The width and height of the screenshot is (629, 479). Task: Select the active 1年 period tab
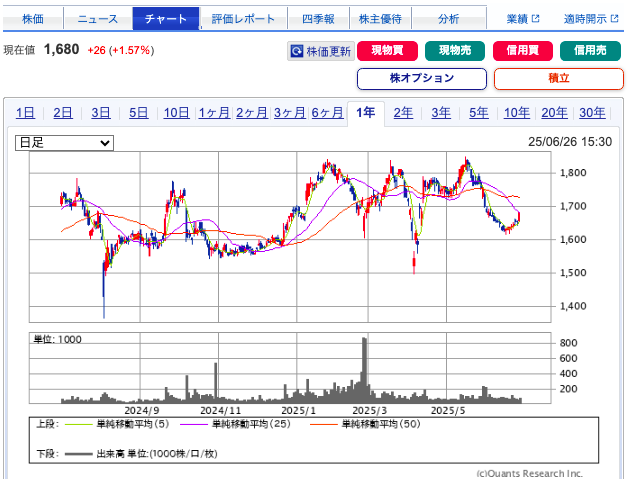coord(366,113)
